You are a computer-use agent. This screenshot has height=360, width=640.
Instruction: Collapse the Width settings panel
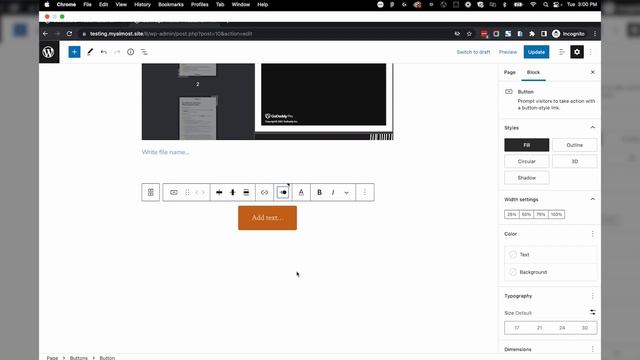pyautogui.click(x=593, y=199)
